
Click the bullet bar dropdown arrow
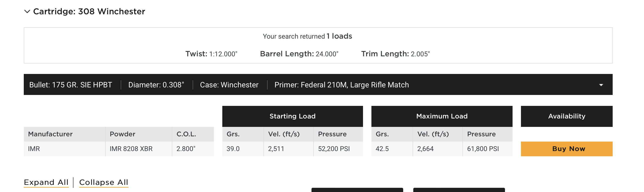[x=601, y=85]
